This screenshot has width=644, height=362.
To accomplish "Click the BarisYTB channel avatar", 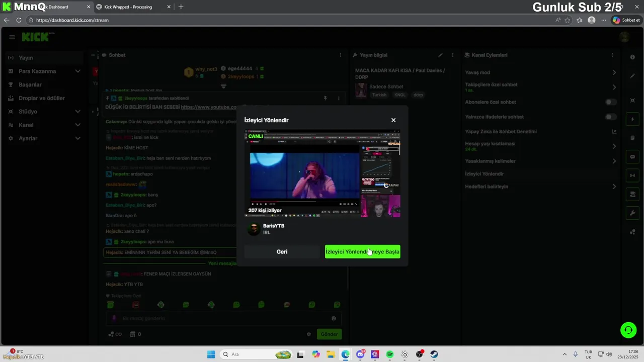I will (254, 229).
